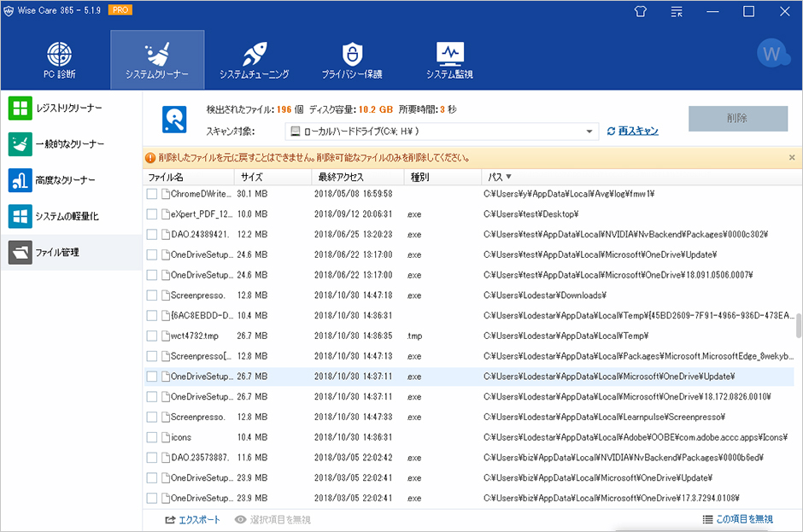803x532 pixels.
Task: Open the skin shirt icon in title bar
Action: click(x=640, y=11)
